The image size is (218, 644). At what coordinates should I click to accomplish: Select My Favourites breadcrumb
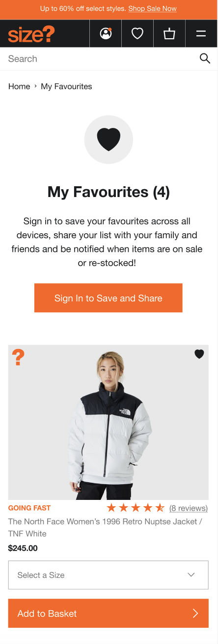click(66, 86)
